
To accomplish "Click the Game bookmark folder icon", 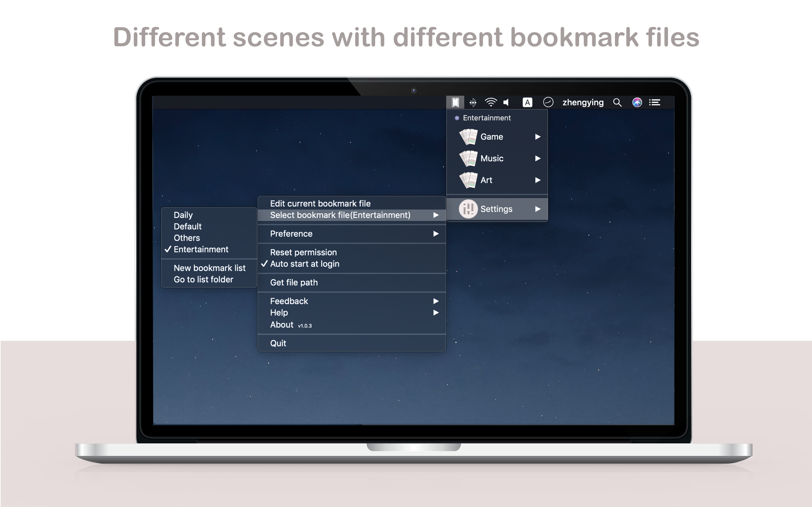I will coord(468,137).
